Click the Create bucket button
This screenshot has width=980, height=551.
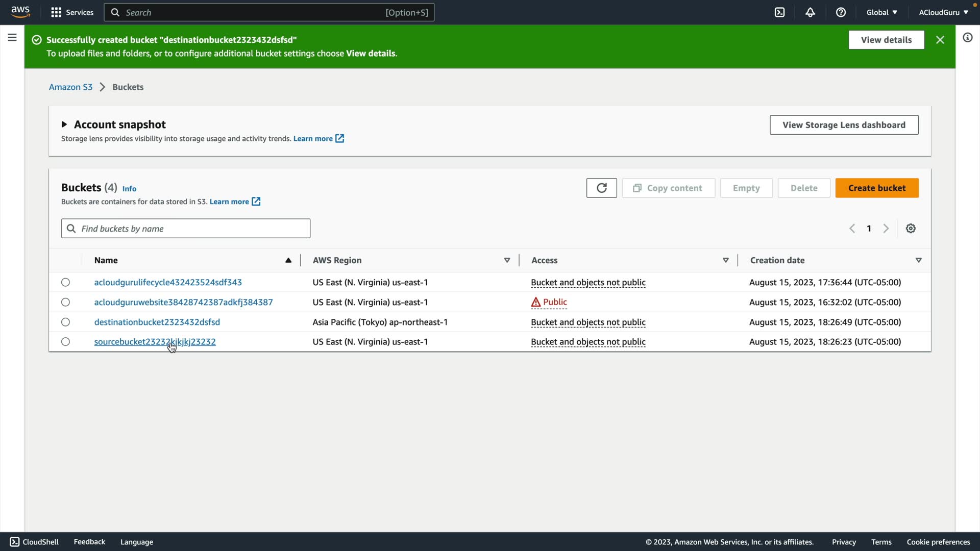876,188
